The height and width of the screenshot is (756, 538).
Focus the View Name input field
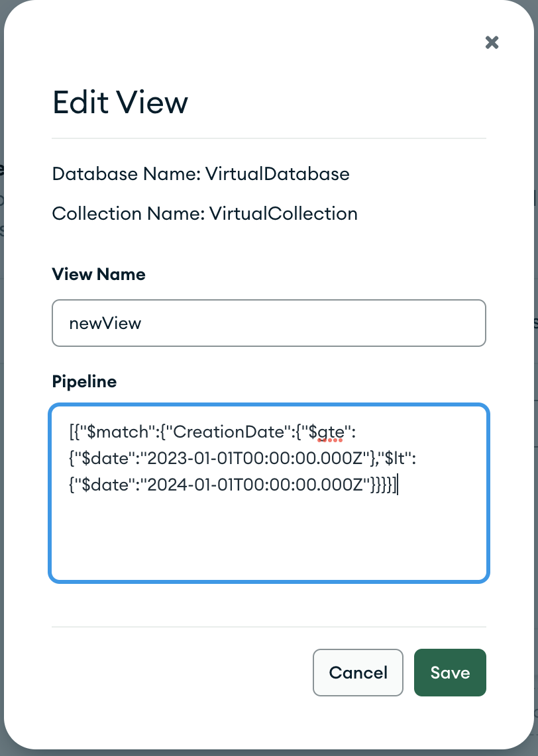268,323
